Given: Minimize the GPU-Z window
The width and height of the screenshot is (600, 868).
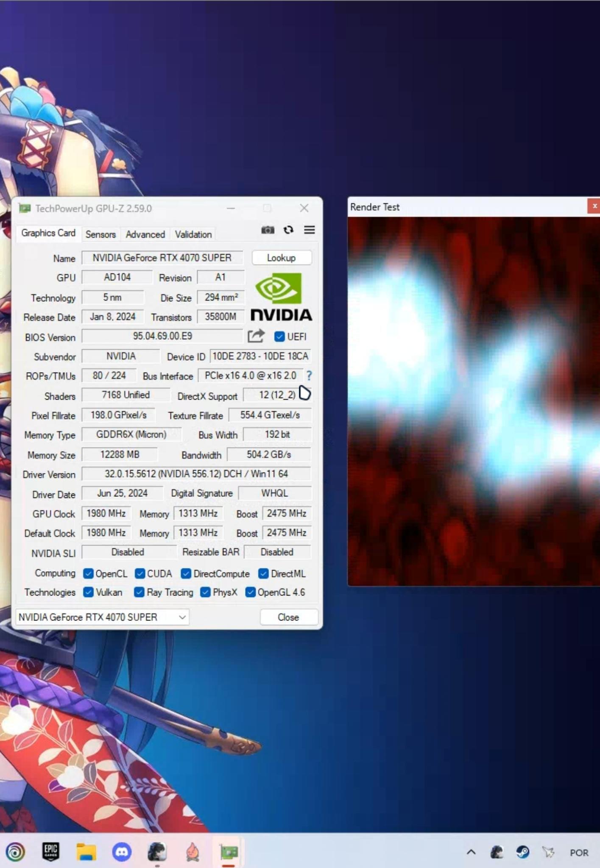Looking at the screenshot, I should 231,208.
